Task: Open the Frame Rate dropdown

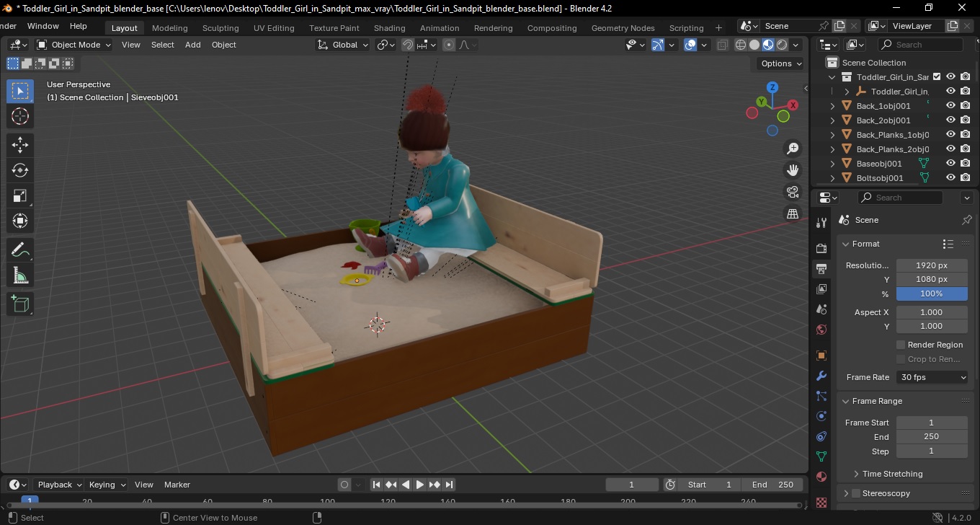Action: pos(932,377)
